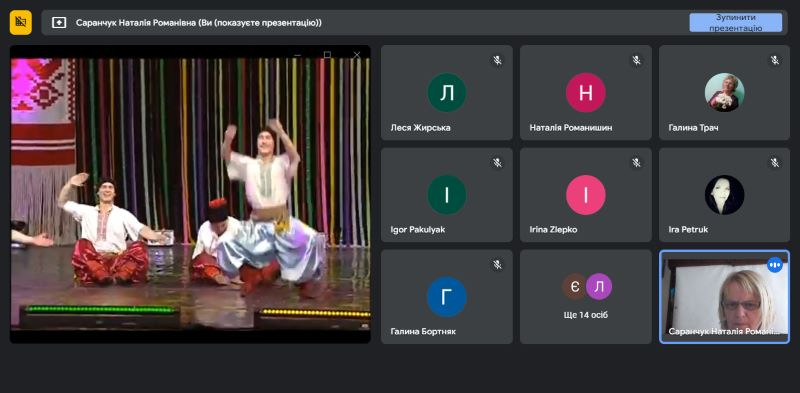The width and height of the screenshot is (800, 393).
Task: Click the Є avatar in the more-participants tile
Action: [575, 286]
